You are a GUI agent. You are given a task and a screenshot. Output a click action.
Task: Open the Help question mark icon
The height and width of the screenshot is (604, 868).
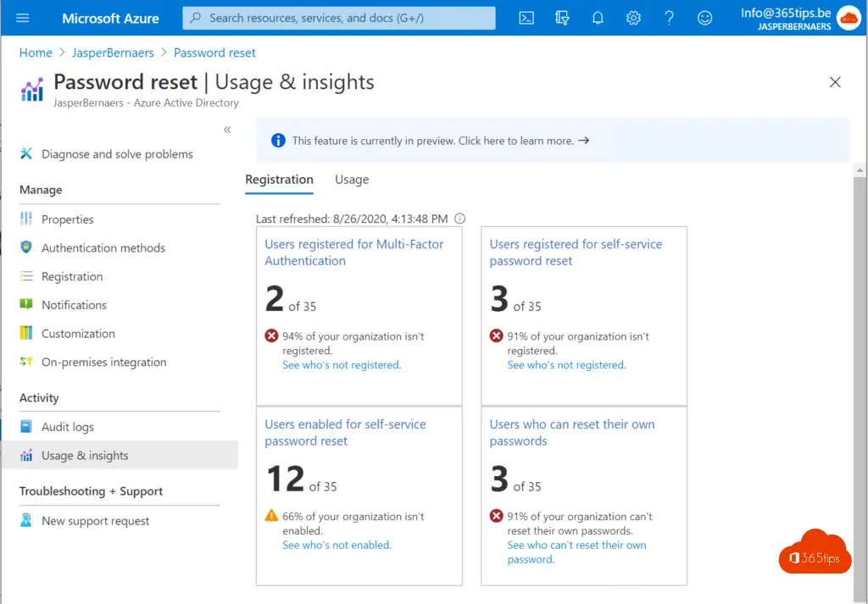coord(670,18)
